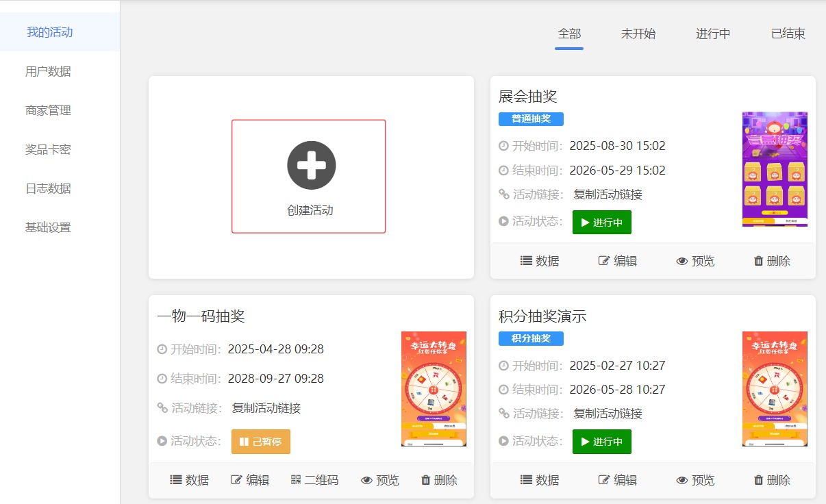Copy activity link for 展会抽奖

pyautogui.click(x=608, y=194)
